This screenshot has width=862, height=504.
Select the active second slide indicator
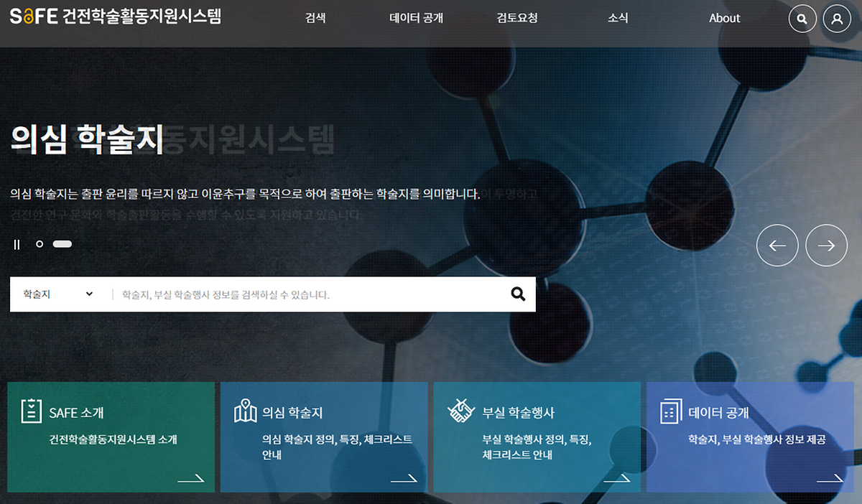[62, 244]
